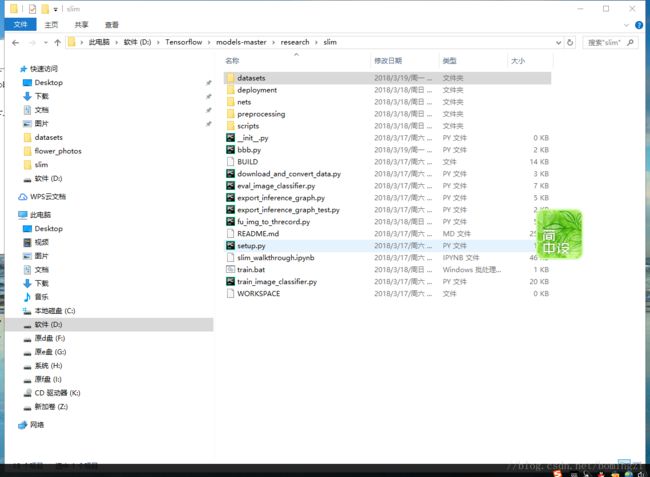Select the train.bat file icon
650x477 pixels.
[230, 269]
